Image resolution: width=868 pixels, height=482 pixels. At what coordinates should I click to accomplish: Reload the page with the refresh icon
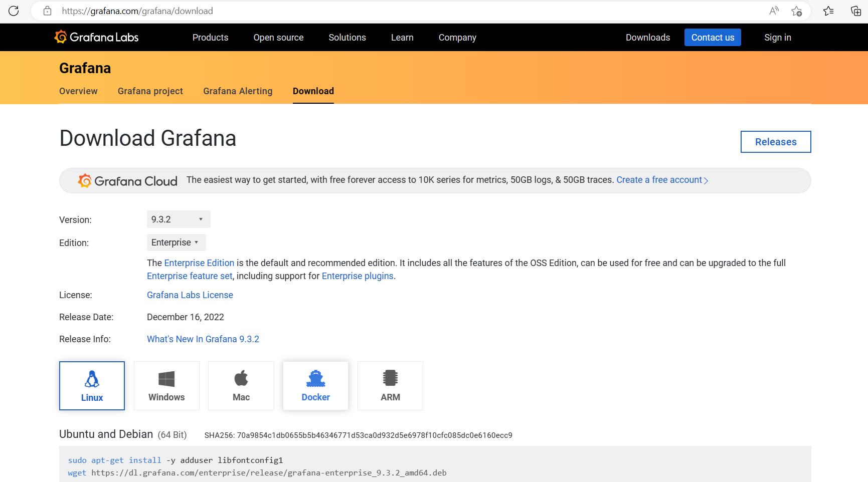[x=14, y=11]
